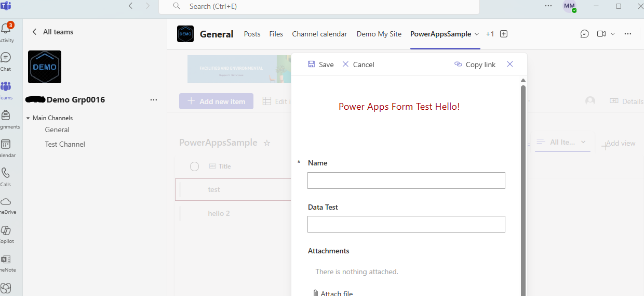Open OneDrive from the left rail

(x=6, y=202)
